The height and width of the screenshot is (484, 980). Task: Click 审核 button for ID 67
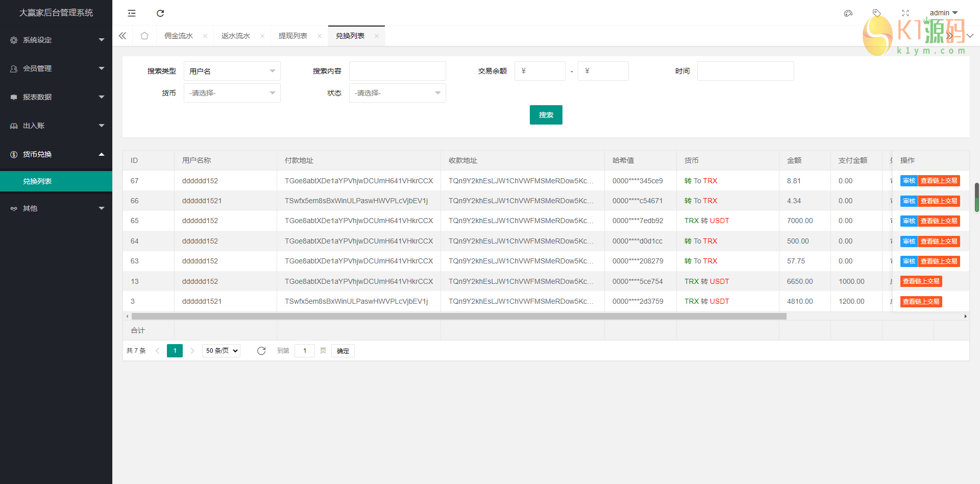(909, 181)
